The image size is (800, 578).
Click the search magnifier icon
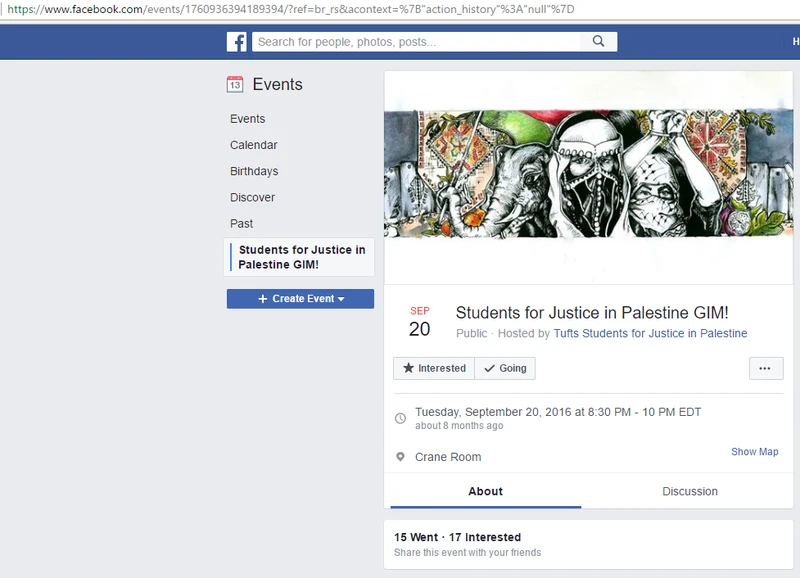[598, 41]
